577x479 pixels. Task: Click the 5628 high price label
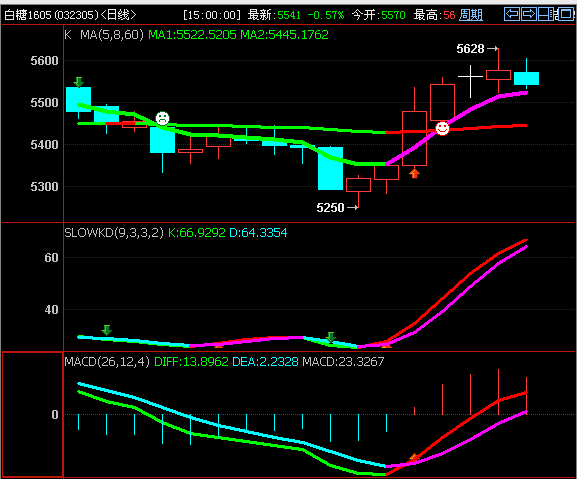pos(477,49)
